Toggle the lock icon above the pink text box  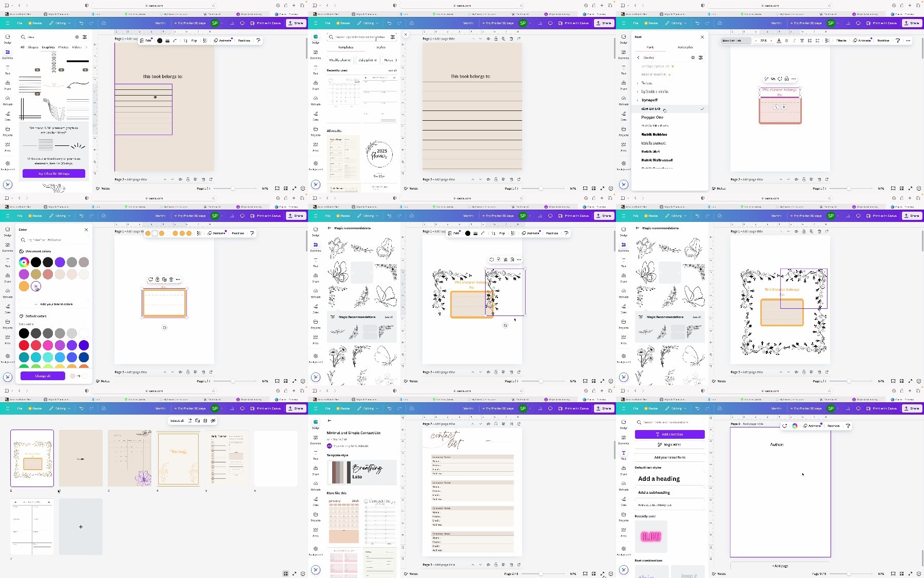[x=786, y=79]
